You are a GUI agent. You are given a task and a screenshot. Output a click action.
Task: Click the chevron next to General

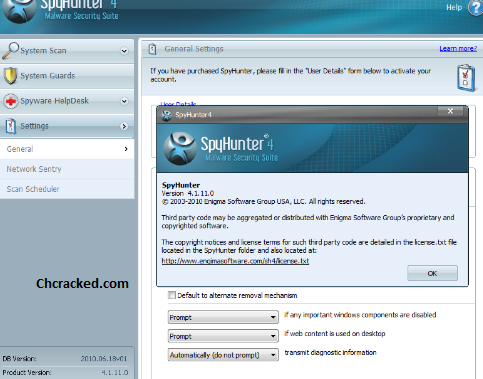(126, 149)
